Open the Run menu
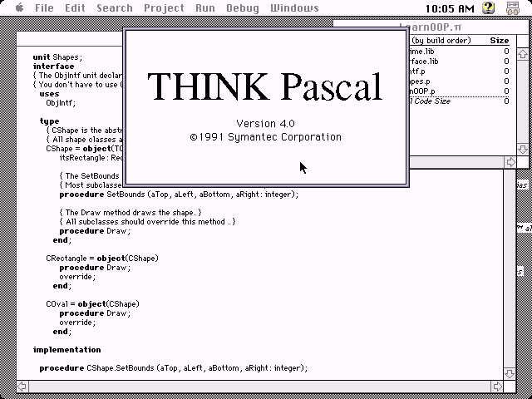 pyautogui.click(x=205, y=7)
